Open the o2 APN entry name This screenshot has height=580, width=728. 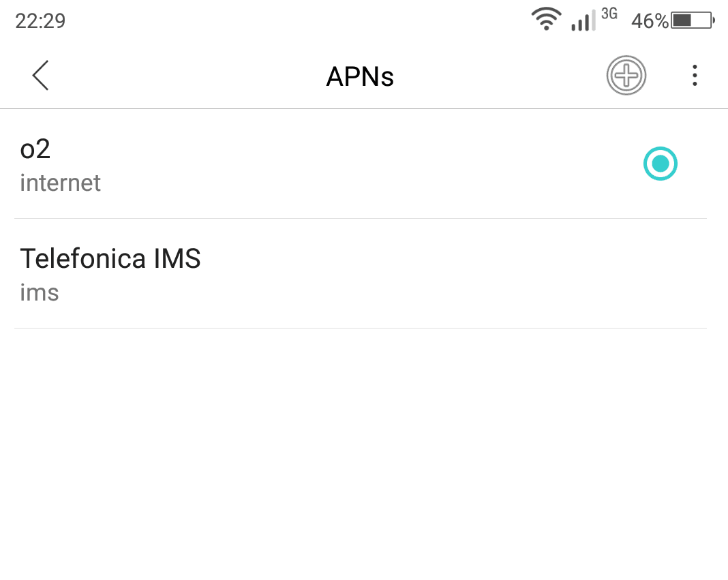[x=35, y=149]
